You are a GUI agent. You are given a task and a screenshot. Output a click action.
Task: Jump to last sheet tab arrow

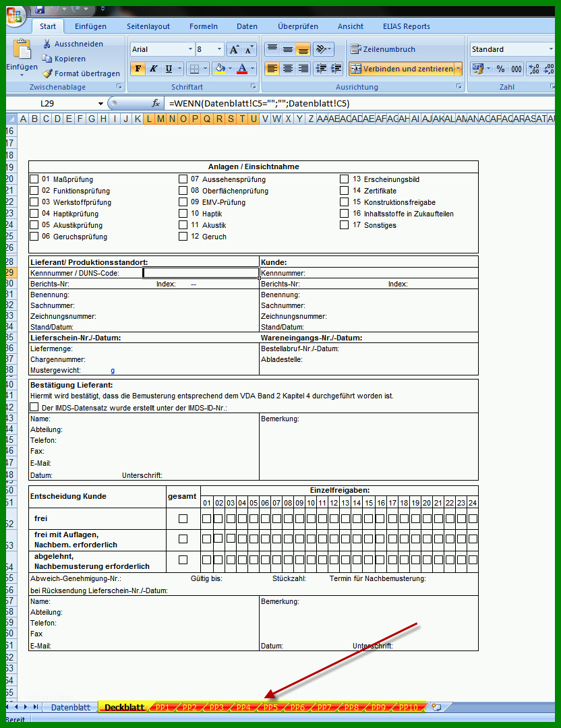36,706
